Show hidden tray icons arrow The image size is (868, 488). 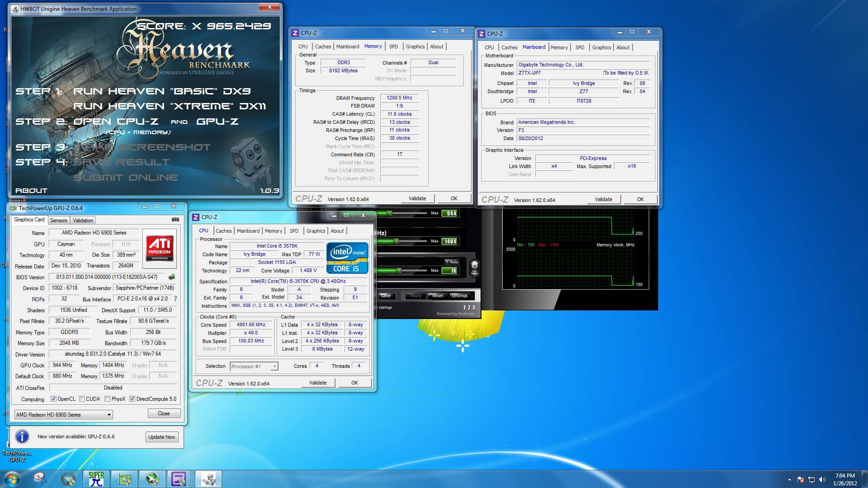coord(789,479)
